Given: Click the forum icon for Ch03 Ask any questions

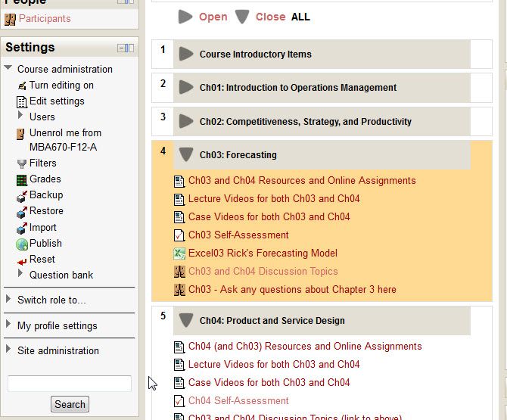Looking at the screenshot, I should (x=179, y=290).
